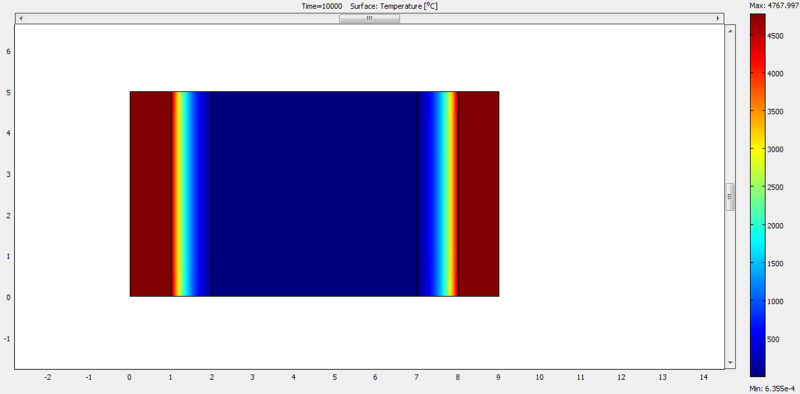Screen dimensions: 800x394
Task: Click the temperature color legend bar
Action: (x=758, y=195)
